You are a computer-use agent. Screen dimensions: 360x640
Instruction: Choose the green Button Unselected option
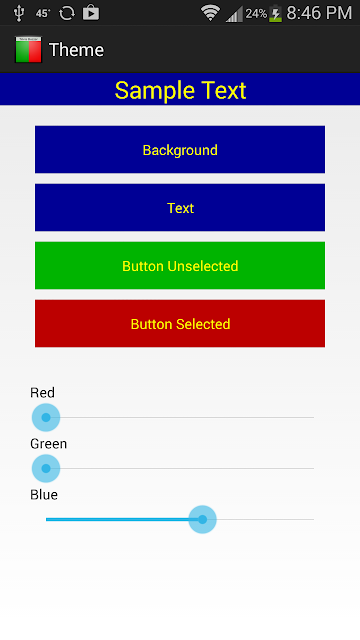180,266
